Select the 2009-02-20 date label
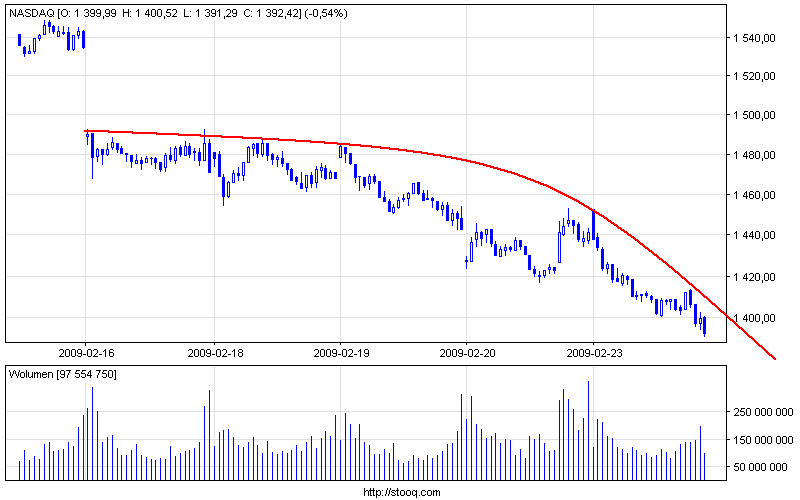 [x=466, y=352]
